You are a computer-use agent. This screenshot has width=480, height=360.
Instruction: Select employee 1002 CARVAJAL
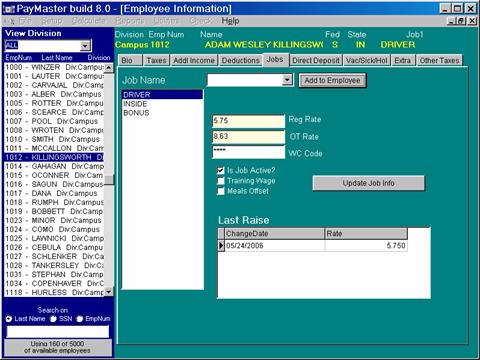click(x=54, y=85)
